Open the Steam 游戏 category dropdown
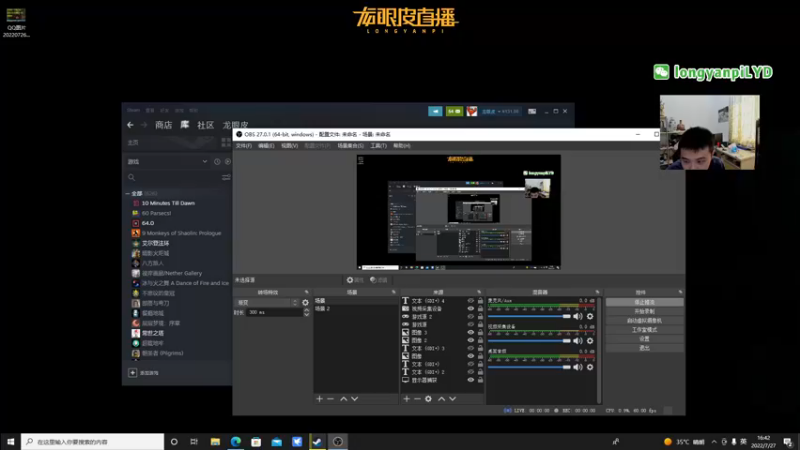 (167, 162)
